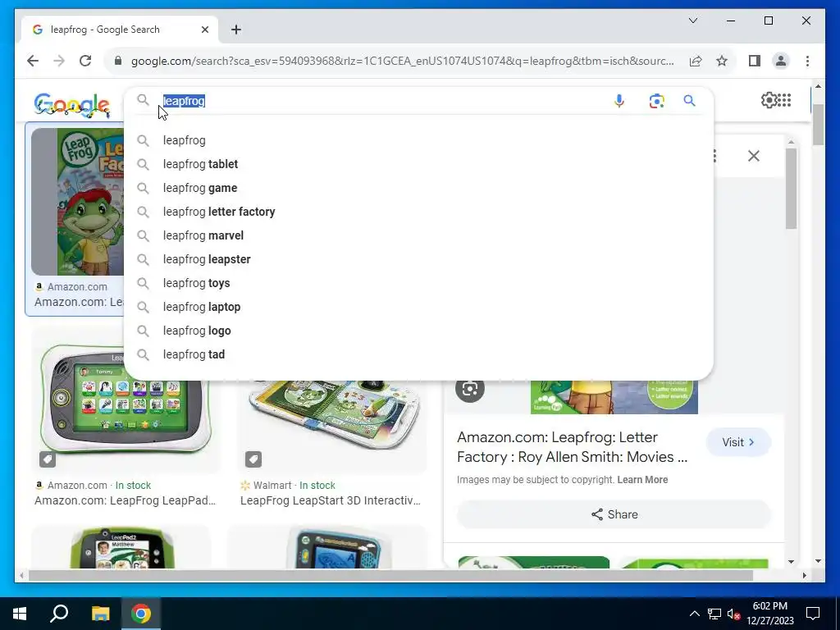Open Chrome side panel

[x=755, y=61]
